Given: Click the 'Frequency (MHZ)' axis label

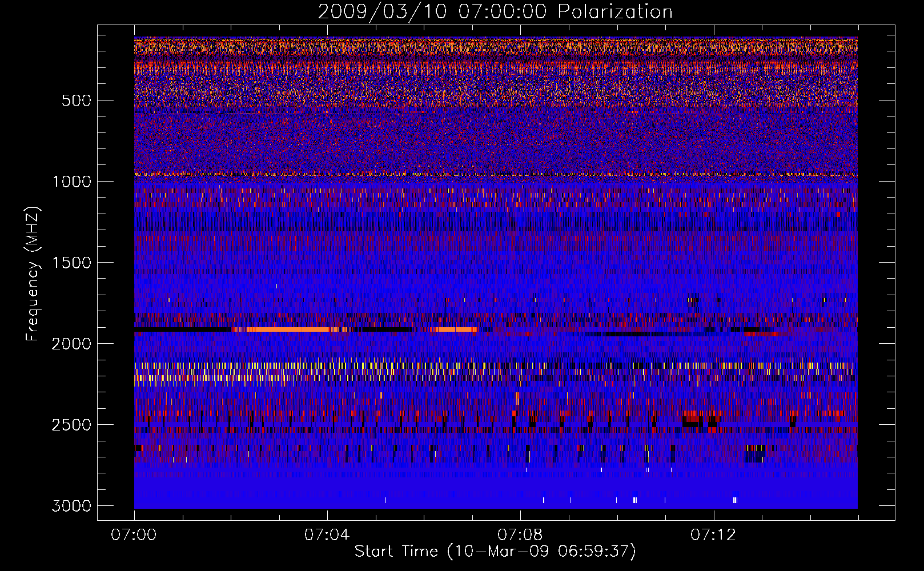Looking at the screenshot, I should click(33, 274).
